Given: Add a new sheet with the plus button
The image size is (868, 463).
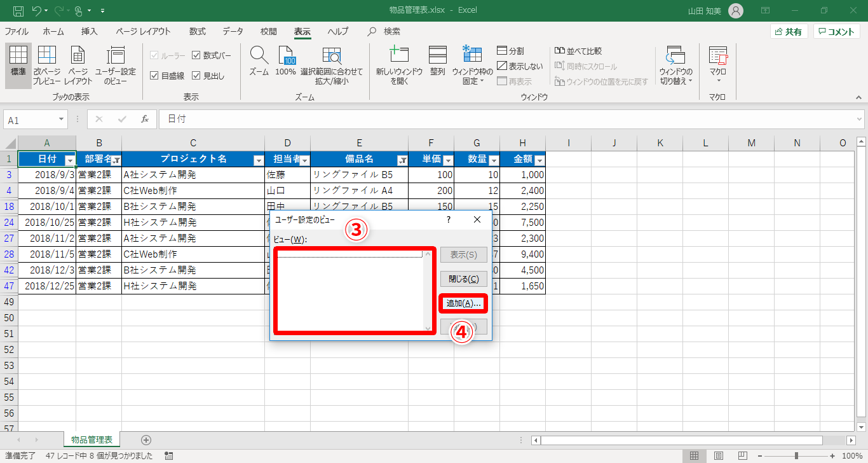Looking at the screenshot, I should (146, 439).
